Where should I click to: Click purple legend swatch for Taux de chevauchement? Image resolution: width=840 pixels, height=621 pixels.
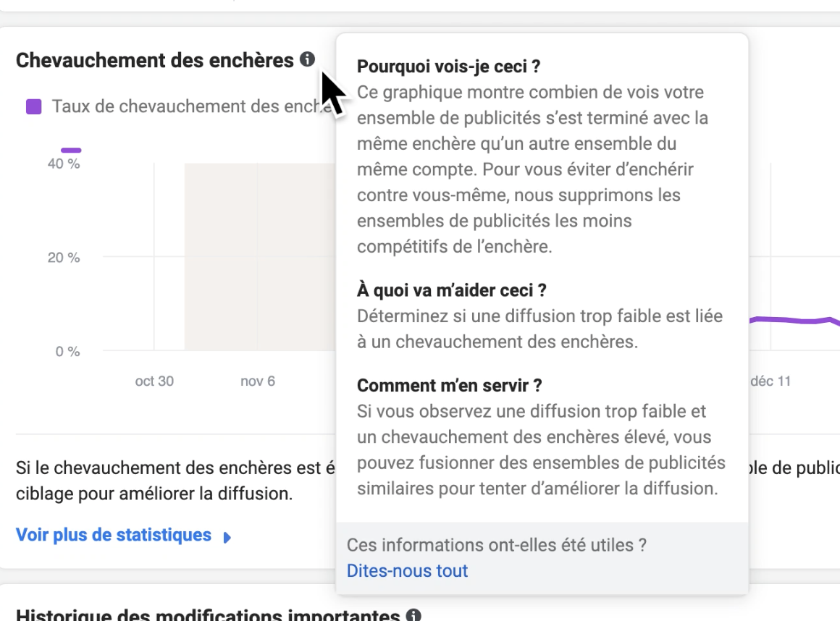(x=34, y=106)
